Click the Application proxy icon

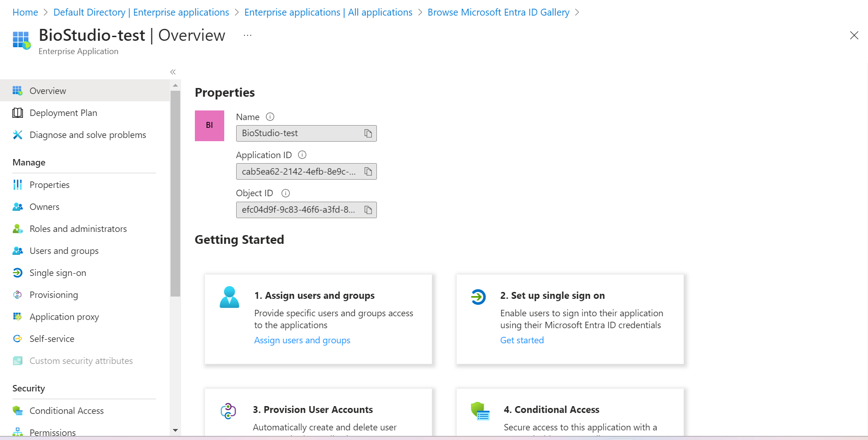coord(17,317)
